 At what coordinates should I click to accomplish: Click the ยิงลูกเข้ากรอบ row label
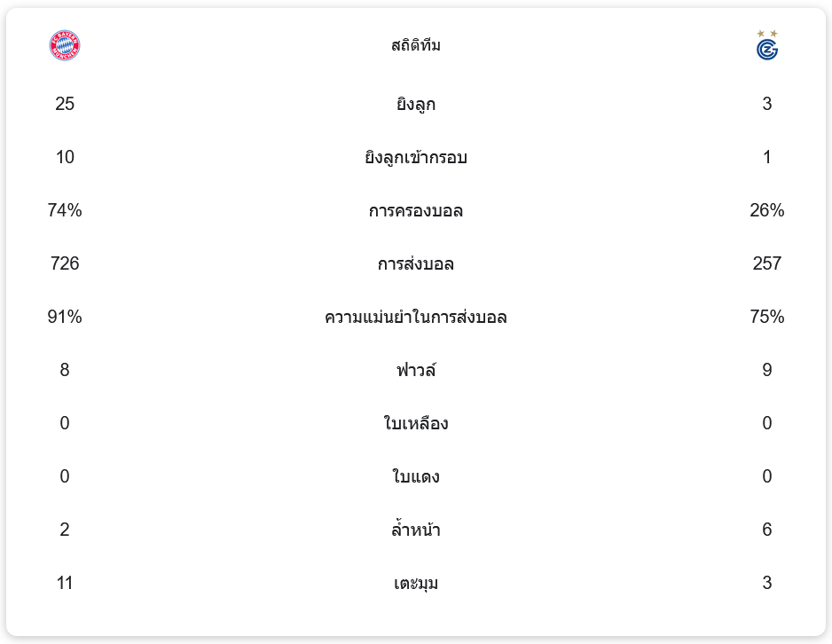pos(416,158)
